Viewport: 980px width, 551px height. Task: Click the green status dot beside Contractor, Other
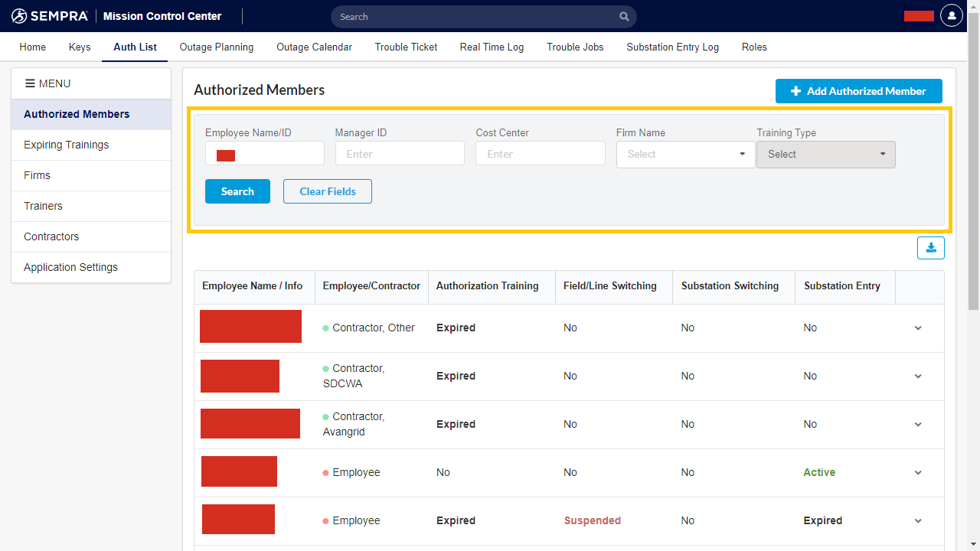click(325, 328)
